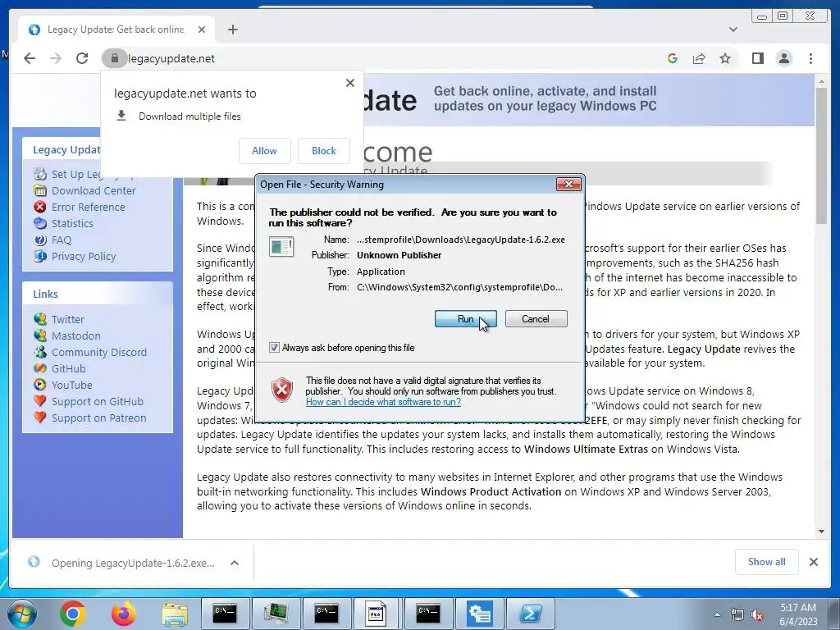
Task: Click the Statistics icon in sidebar
Action: coord(39,223)
